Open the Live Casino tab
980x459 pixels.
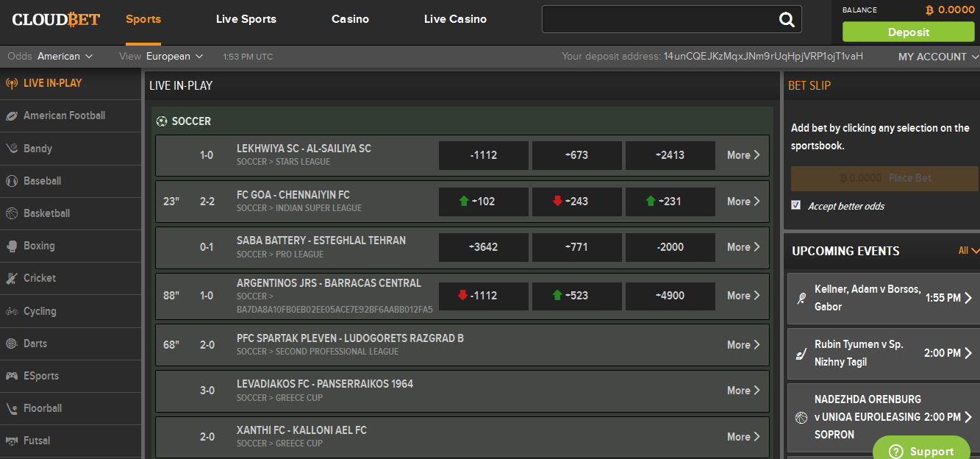pyautogui.click(x=455, y=19)
